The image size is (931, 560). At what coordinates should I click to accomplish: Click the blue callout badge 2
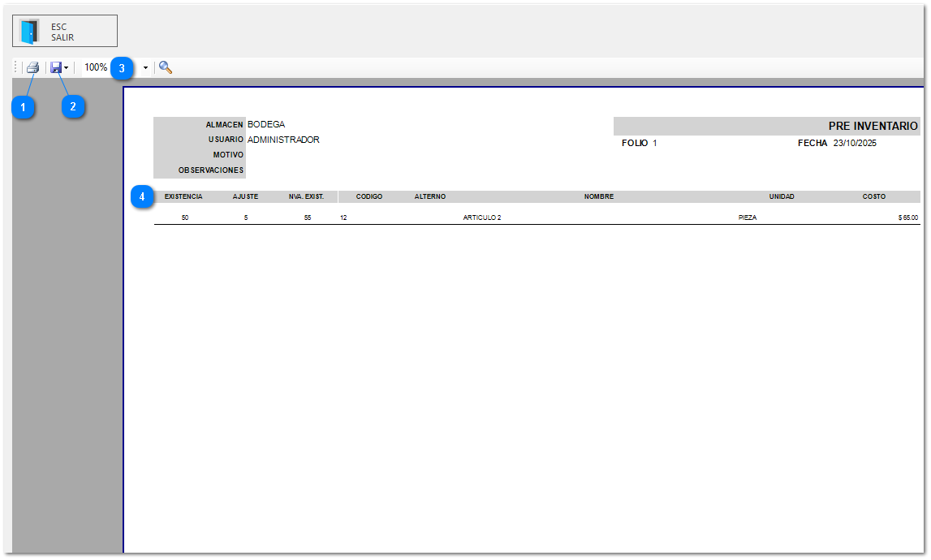[x=73, y=106]
